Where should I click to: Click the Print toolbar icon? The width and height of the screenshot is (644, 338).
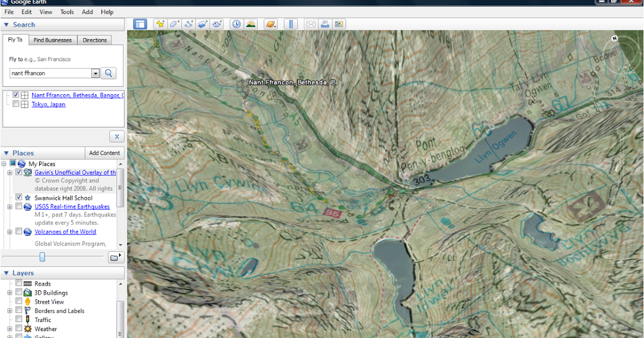tap(326, 24)
